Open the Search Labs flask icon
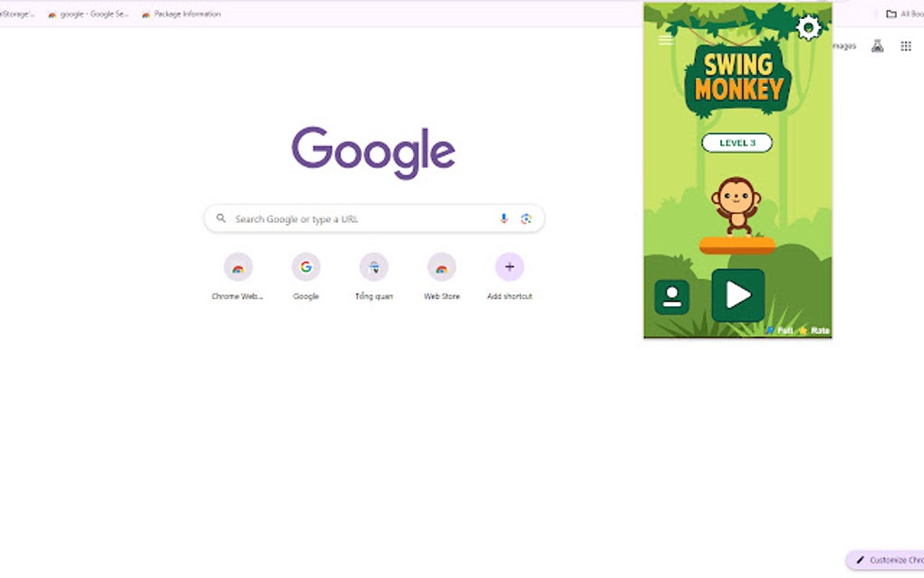Image resolution: width=924 pixels, height=578 pixels. 878,46
